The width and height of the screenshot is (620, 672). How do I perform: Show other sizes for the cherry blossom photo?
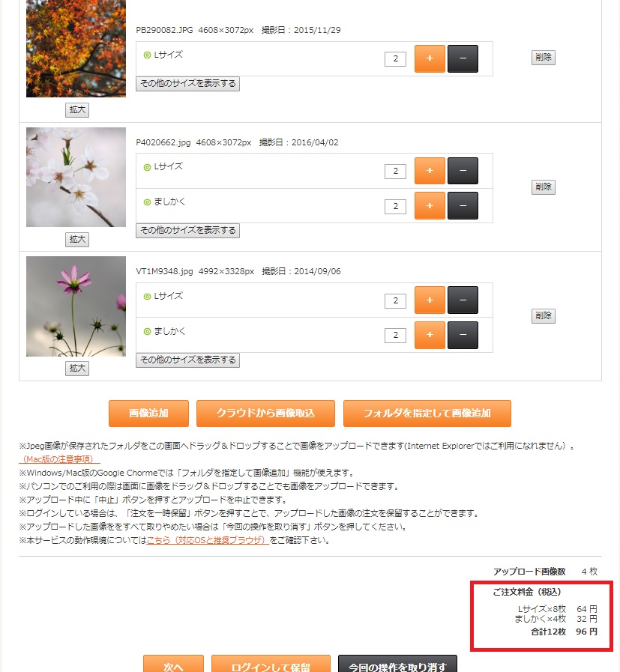188,231
